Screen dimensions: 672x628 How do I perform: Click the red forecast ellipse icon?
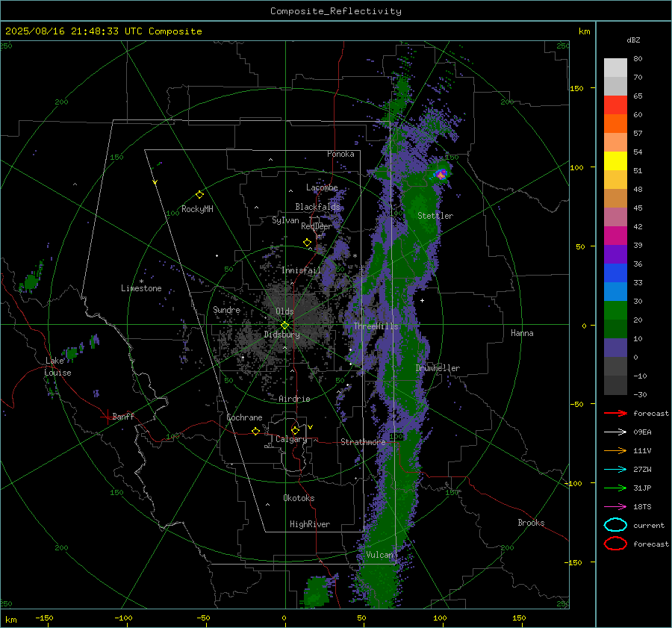(x=615, y=544)
